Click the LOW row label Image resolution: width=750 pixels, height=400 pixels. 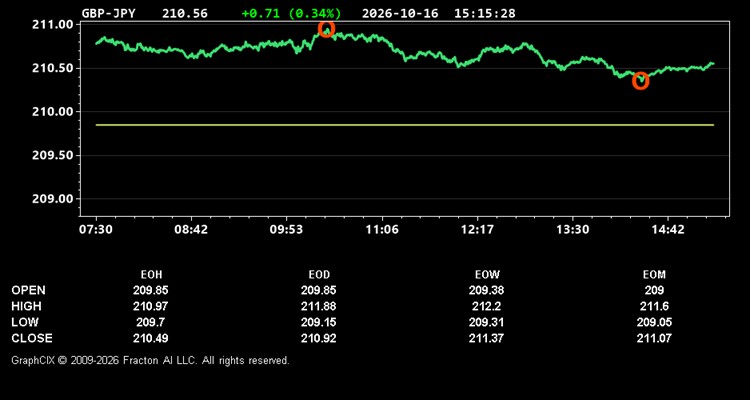pyautogui.click(x=25, y=322)
